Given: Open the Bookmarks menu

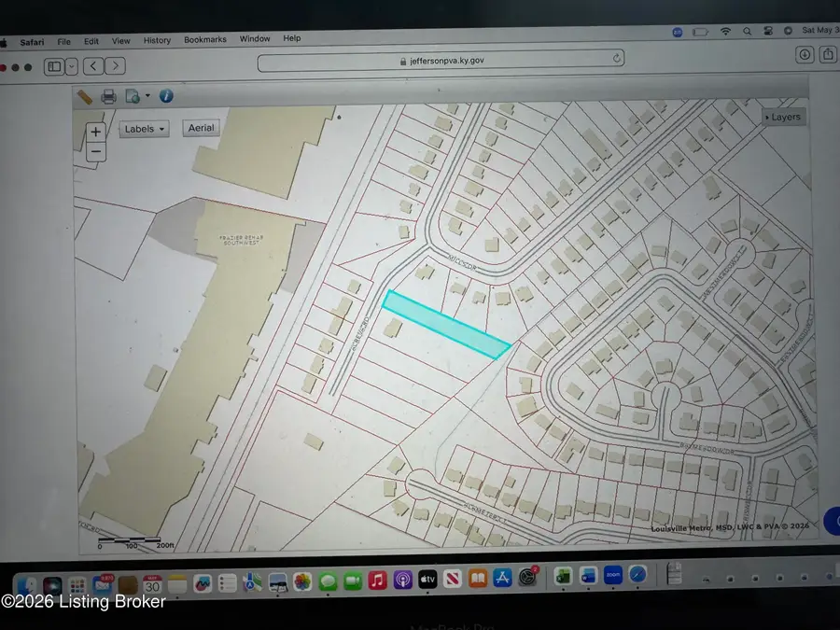Looking at the screenshot, I should tap(205, 39).
